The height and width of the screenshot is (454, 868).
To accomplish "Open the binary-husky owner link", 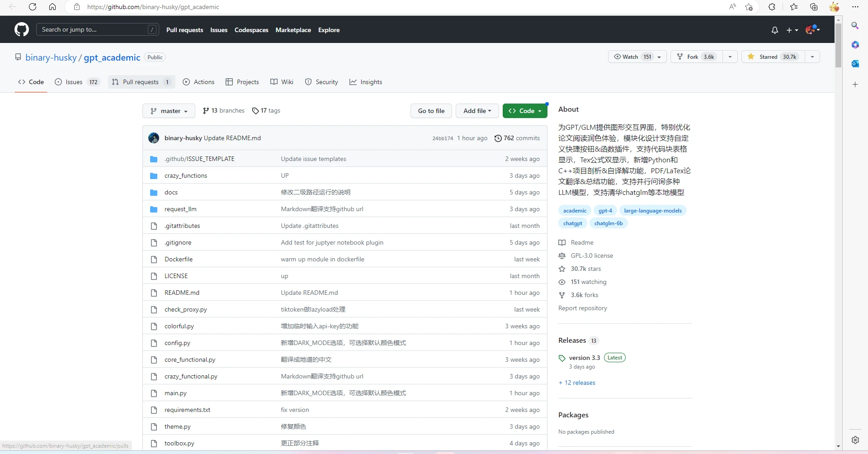I will [51, 57].
